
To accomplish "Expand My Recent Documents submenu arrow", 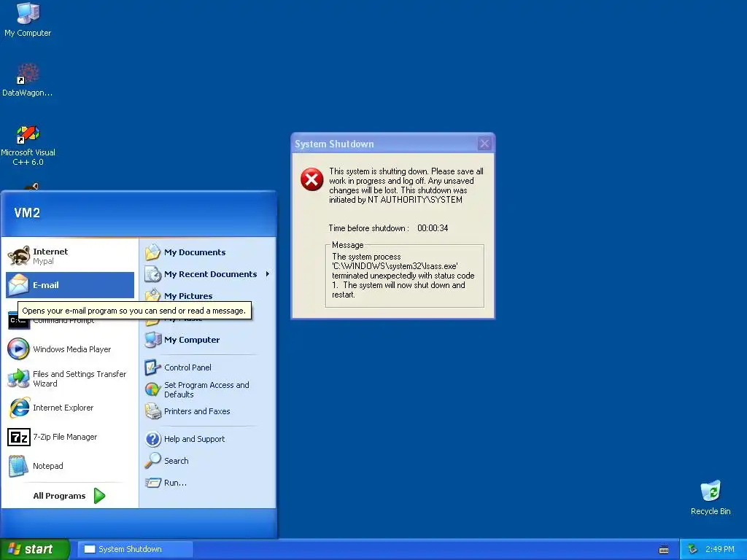I will coord(267,274).
